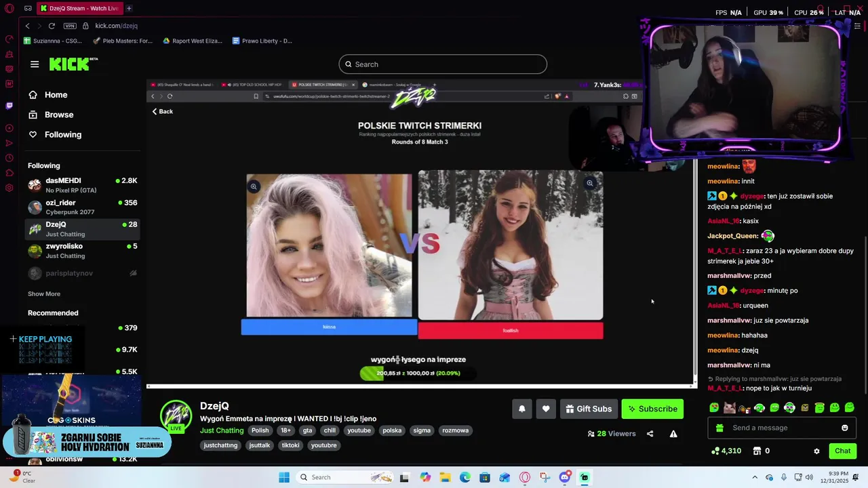Open the Twitch icon in Opera sidebar

coord(9,106)
